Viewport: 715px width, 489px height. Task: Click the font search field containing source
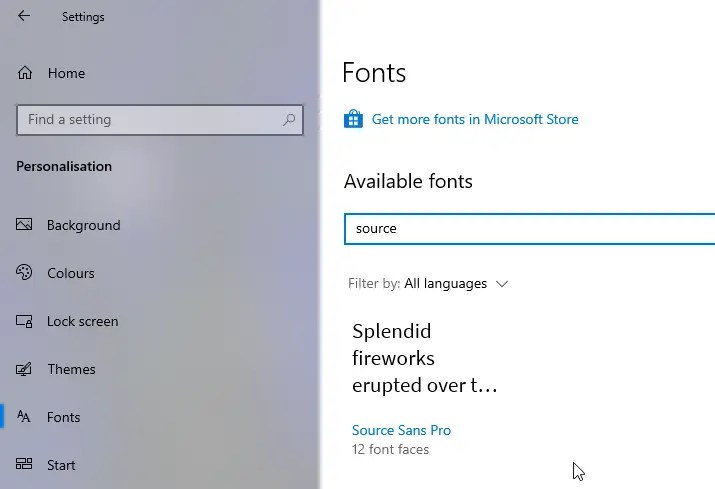pos(529,229)
